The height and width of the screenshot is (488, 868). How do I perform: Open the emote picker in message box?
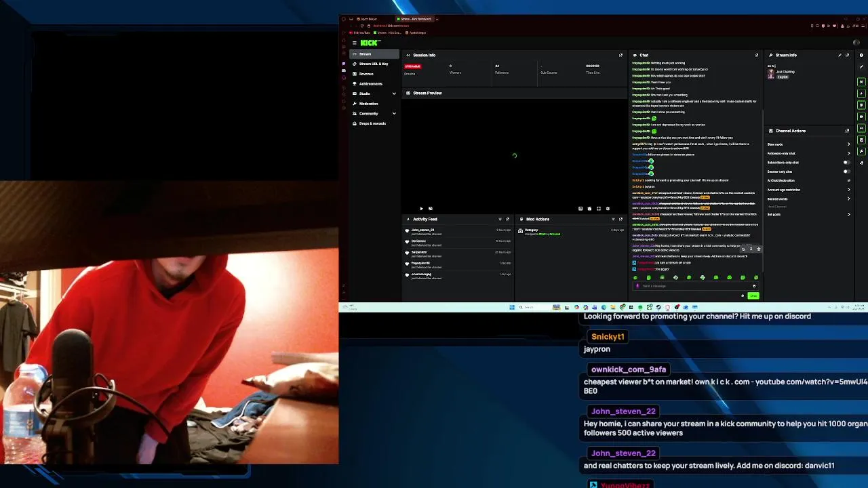(754, 286)
